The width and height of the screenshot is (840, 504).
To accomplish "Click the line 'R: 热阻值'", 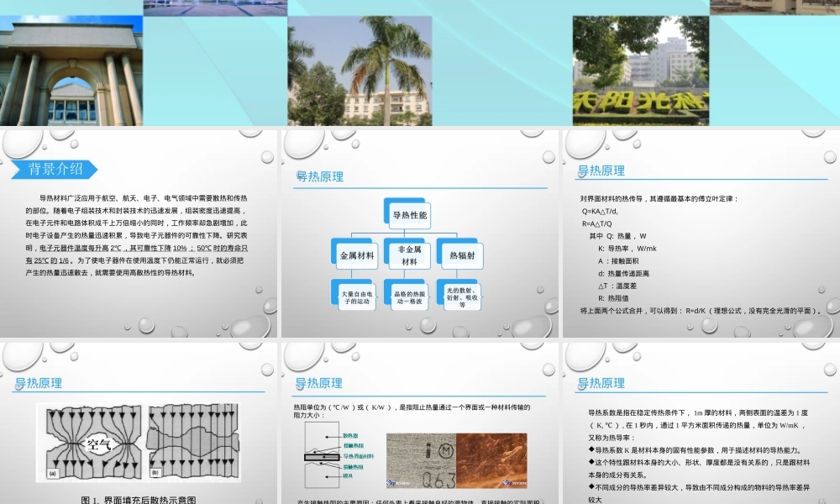I will pos(613,298).
